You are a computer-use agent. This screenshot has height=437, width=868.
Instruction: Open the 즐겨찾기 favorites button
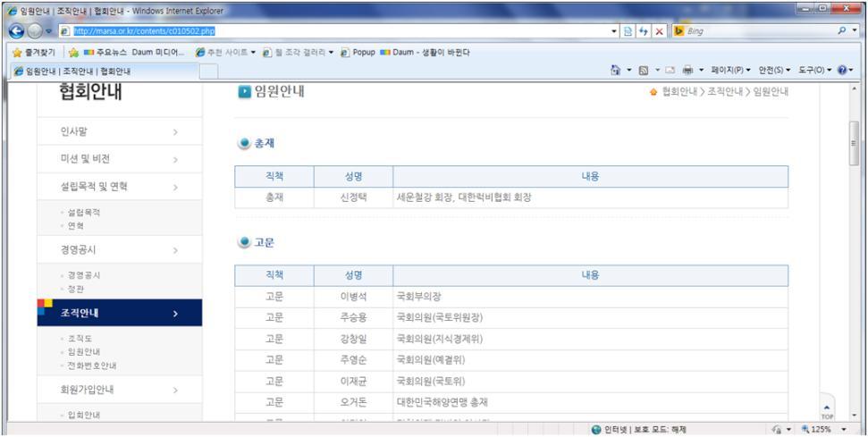coord(34,53)
